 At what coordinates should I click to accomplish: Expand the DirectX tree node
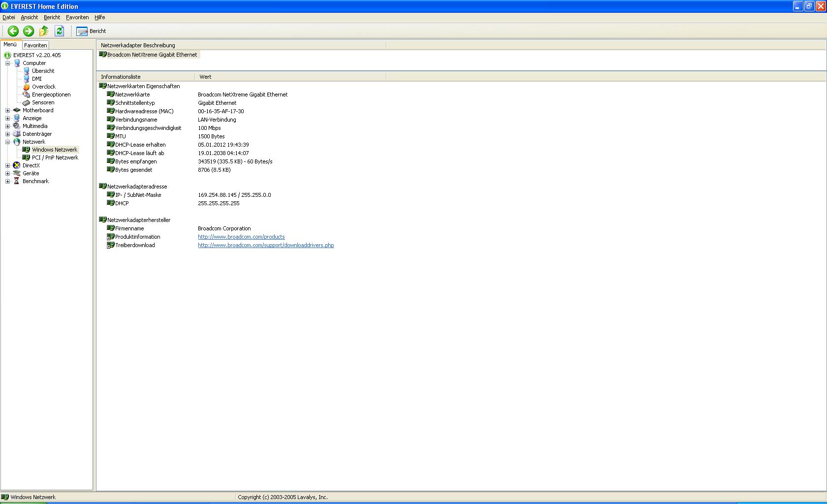[x=8, y=165]
